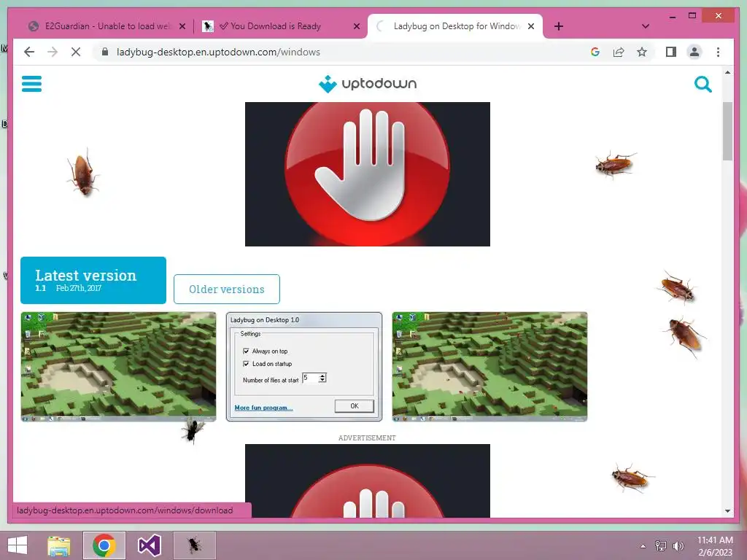Viewport: 747px width, 560px height.
Task: Click the Google icon in the address bar
Action: click(595, 52)
